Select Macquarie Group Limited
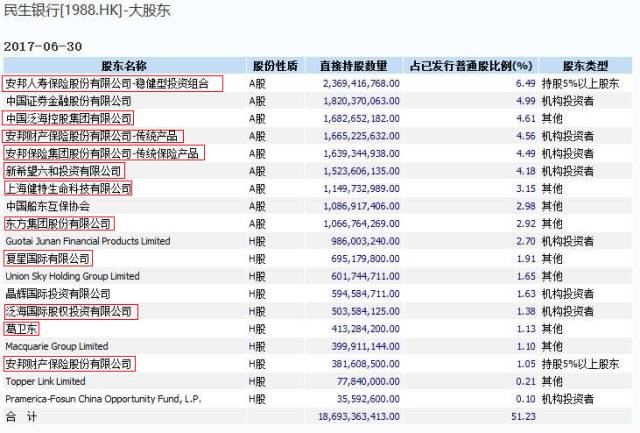 (x=57, y=346)
